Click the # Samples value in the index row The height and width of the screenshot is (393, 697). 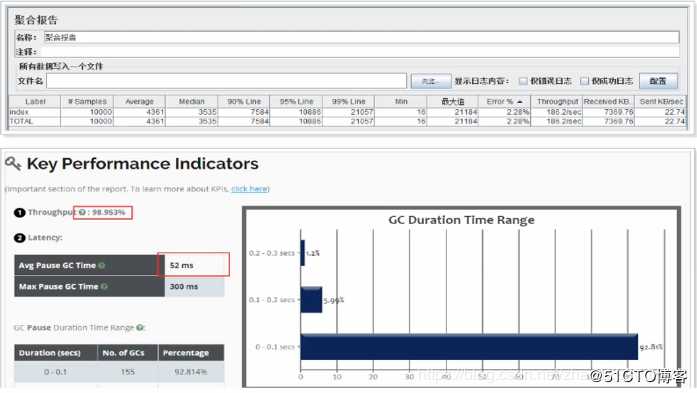(x=87, y=112)
